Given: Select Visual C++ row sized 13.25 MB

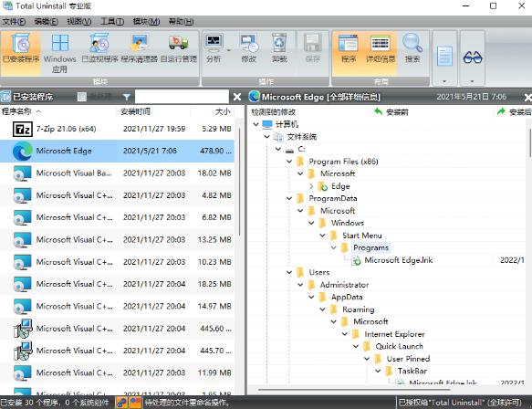Looking at the screenshot, I should (117, 239).
